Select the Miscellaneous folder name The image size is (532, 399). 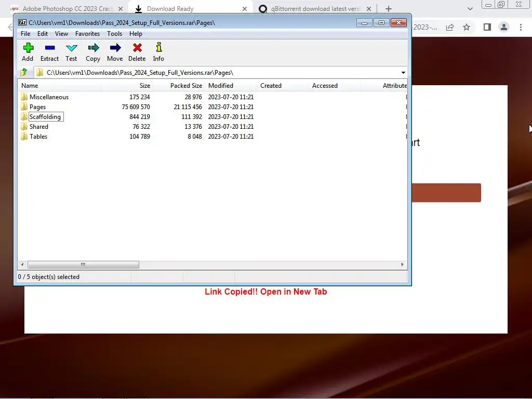click(x=49, y=97)
